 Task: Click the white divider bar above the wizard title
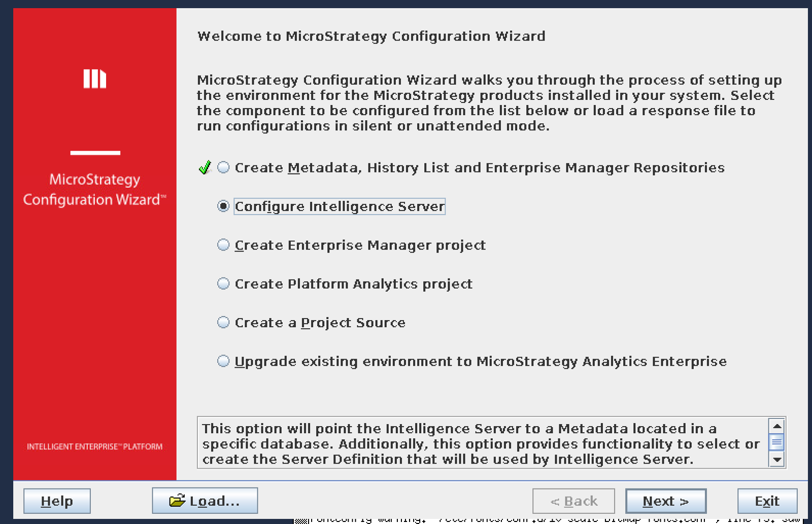(94, 153)
